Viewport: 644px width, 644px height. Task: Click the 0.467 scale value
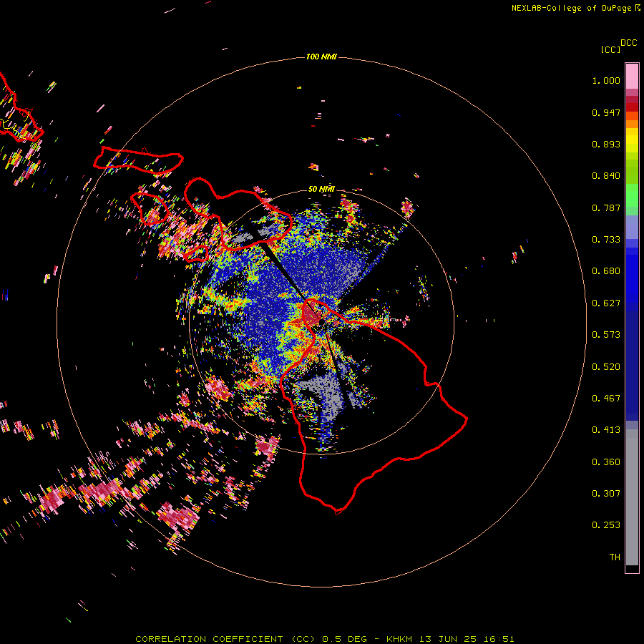(606, 399)
